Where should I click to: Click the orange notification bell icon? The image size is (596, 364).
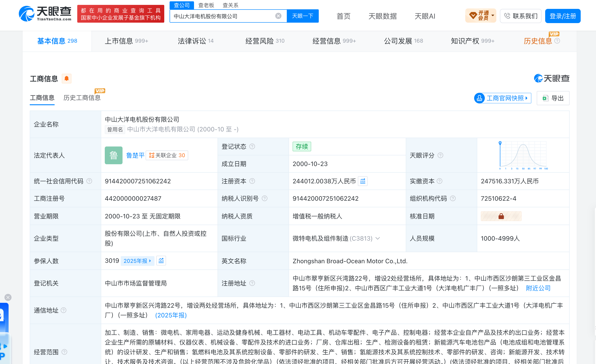(67, 79)
